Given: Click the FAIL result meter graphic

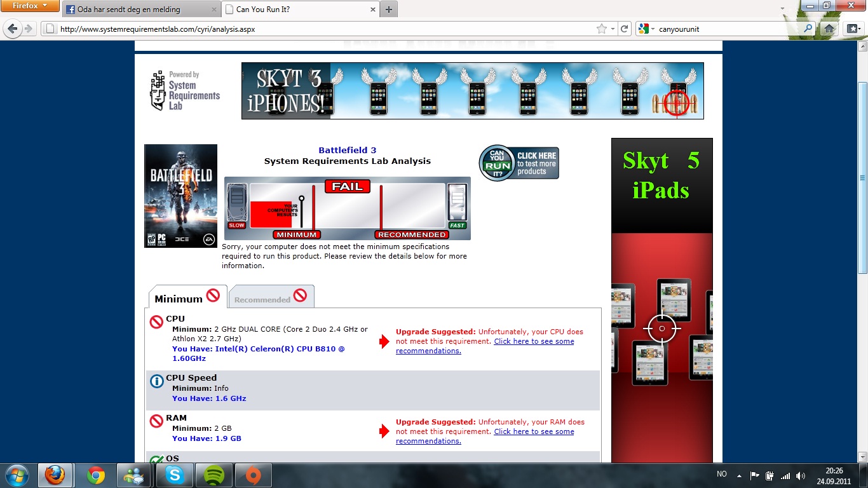Looking at the screenshot, I should coord(348,208).
